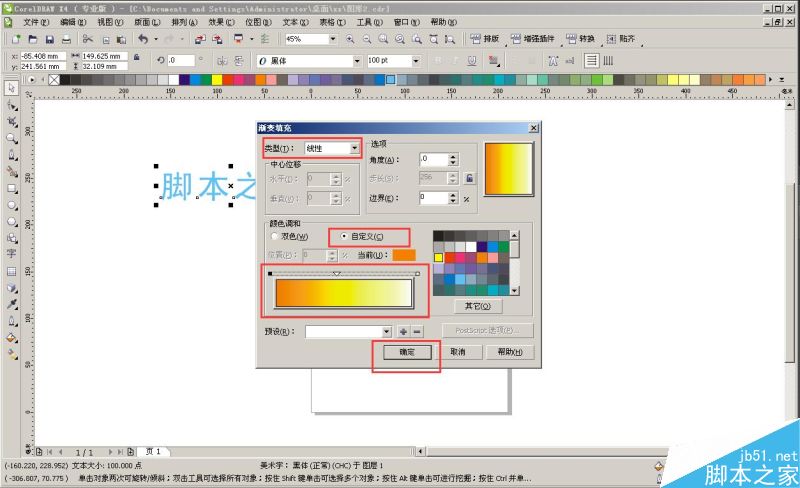Click vertical text direction icon

608,61
